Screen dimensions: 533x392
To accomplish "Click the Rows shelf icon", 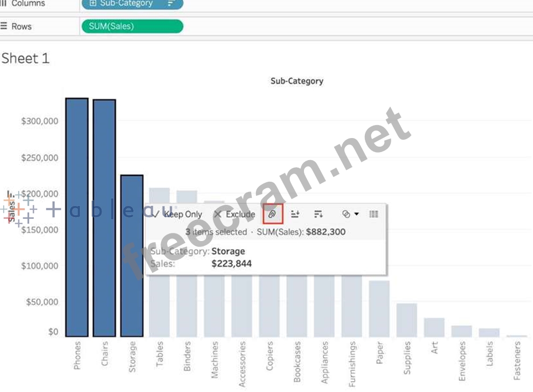I will point(4,26).
